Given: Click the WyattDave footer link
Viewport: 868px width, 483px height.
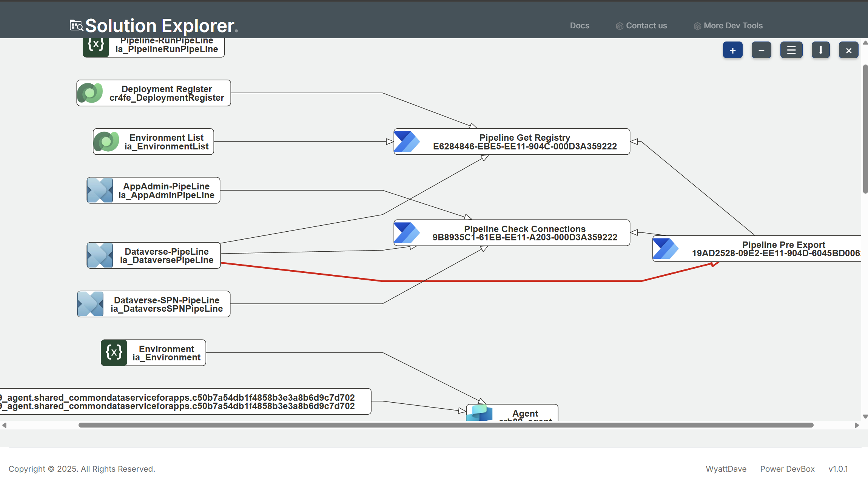Looking at the screenshot, I should [x=726, y=469].
